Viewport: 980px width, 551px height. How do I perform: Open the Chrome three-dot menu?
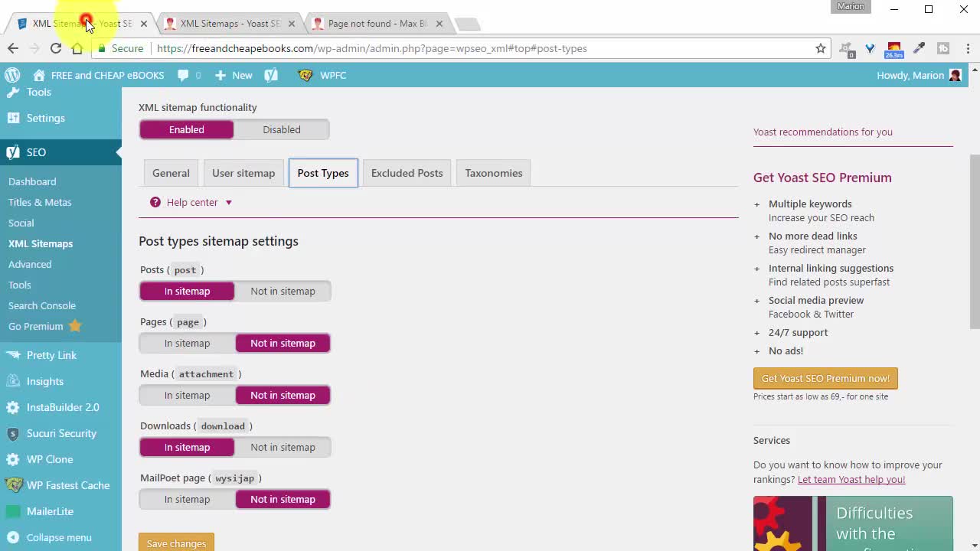click(x=968, y=48)
